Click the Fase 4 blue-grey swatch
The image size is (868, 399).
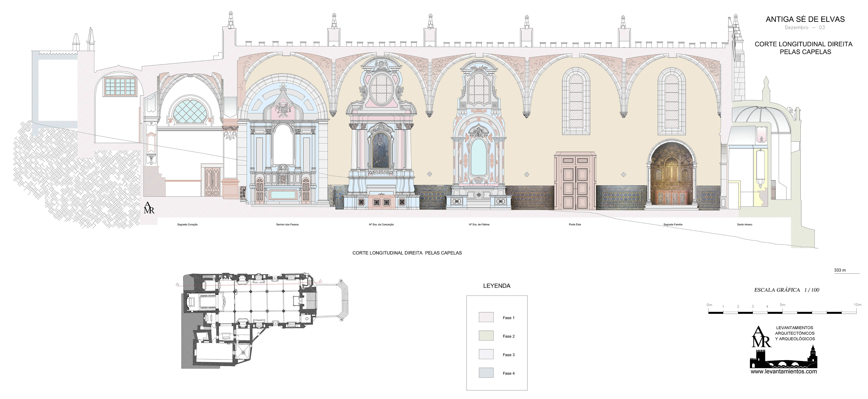click(486, 373)
